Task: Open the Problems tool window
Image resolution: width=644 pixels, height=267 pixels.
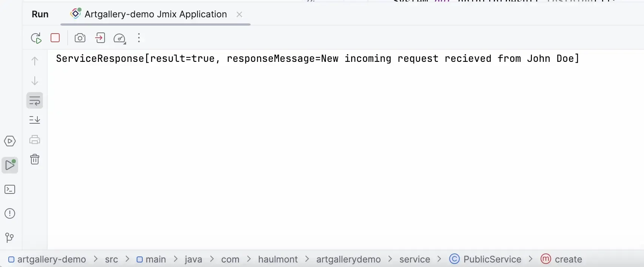Action: coord(10,213)
